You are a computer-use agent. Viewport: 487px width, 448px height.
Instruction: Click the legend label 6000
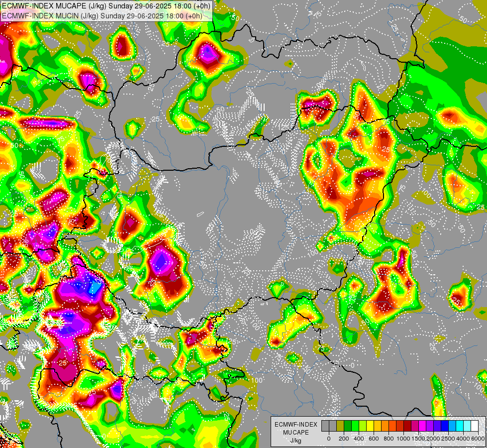[x=478, y=439]
